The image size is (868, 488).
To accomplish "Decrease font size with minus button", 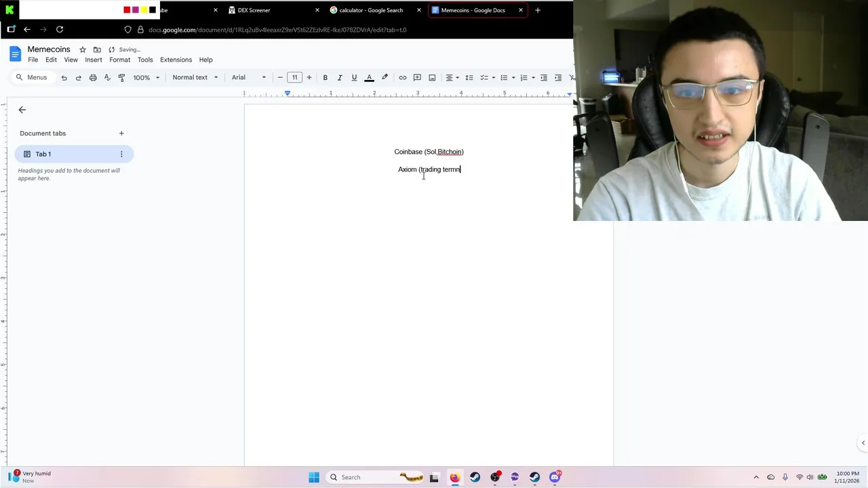I will click(x=280, y=77).
